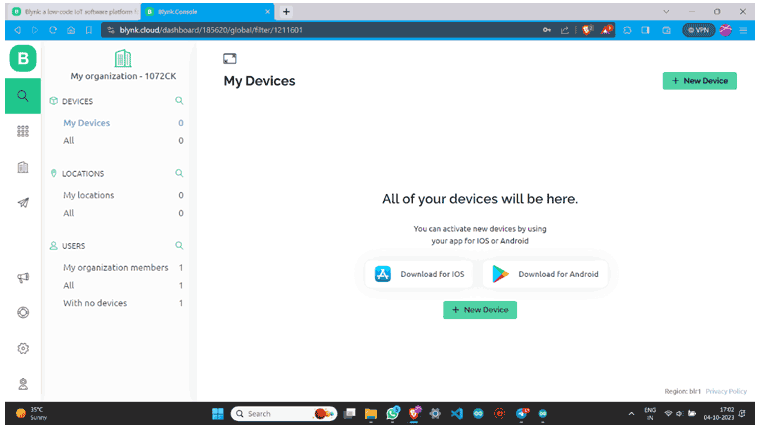Select With no devices users filter
761x431 pixels.
(x=95, y=303)
